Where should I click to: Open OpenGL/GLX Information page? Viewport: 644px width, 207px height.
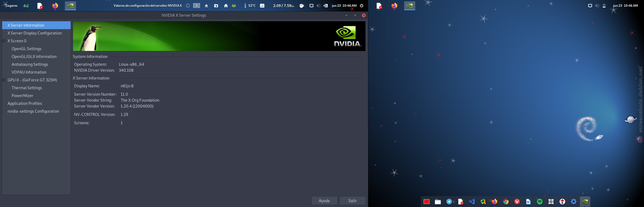(x=34, y=57)
